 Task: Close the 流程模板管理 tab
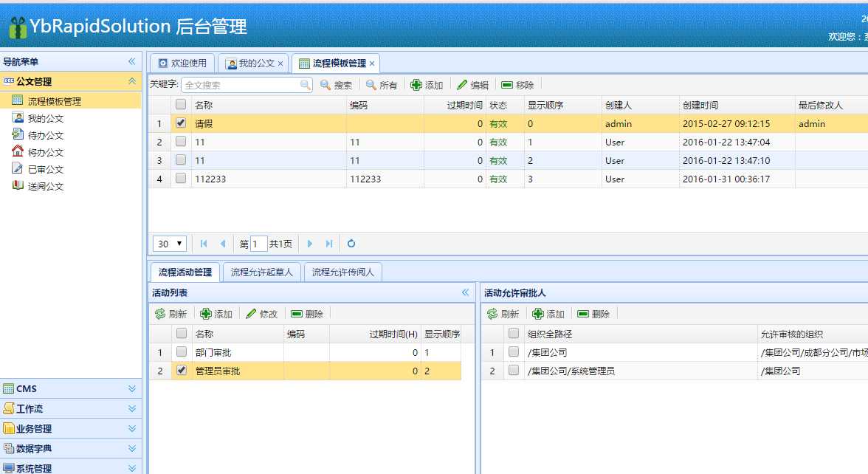pyautogui.click(x=372, y=63)
